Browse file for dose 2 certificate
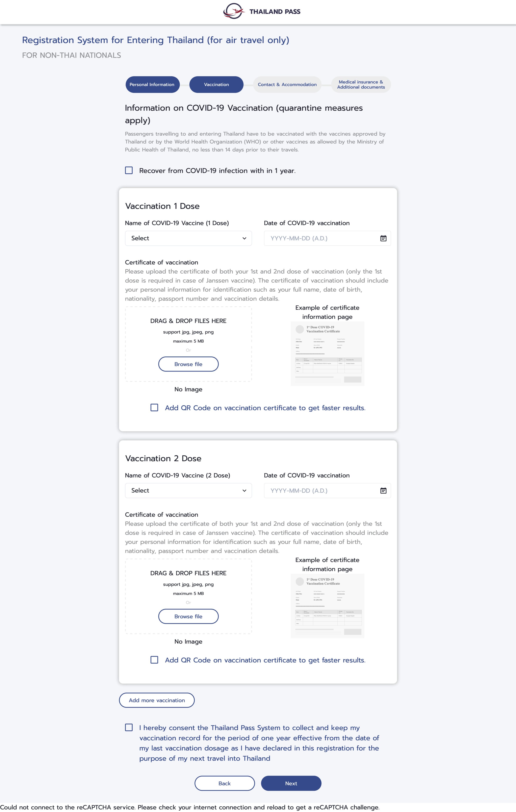 188,616
